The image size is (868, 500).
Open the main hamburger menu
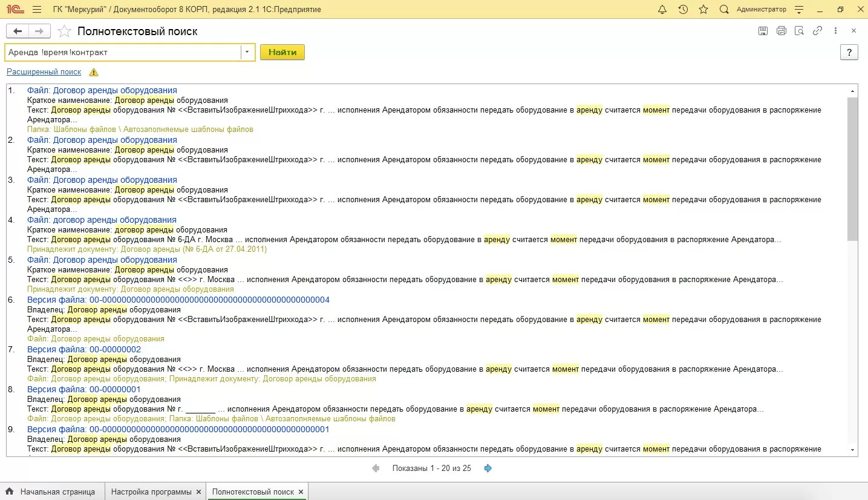37,10
